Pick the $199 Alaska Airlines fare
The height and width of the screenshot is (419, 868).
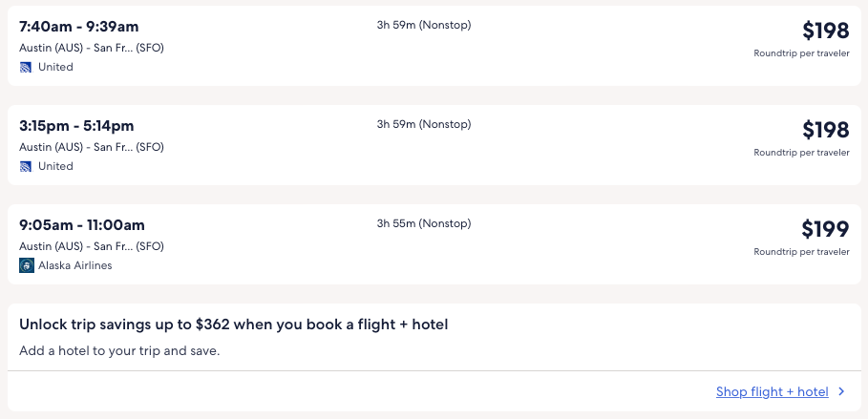point(825,229)
